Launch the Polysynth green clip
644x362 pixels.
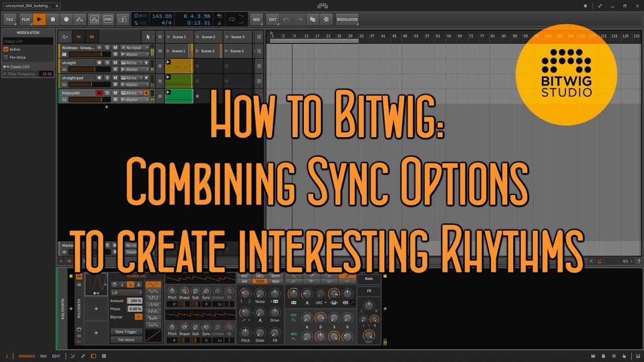tap(168, 92)
